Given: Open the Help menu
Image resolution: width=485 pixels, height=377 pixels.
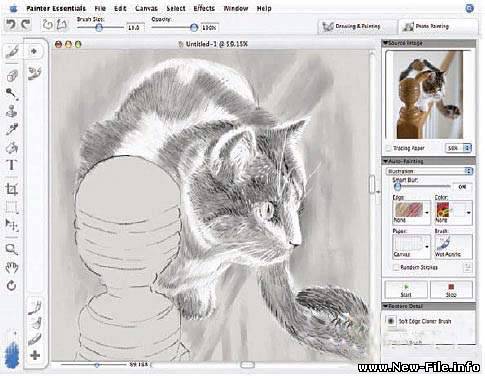Looking at the screenshot, I should (x=264, y=8).
